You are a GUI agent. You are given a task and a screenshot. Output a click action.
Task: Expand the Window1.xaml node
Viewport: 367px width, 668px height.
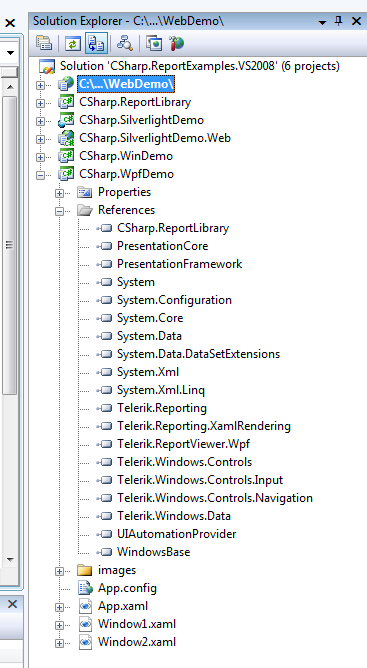point(59,625)
